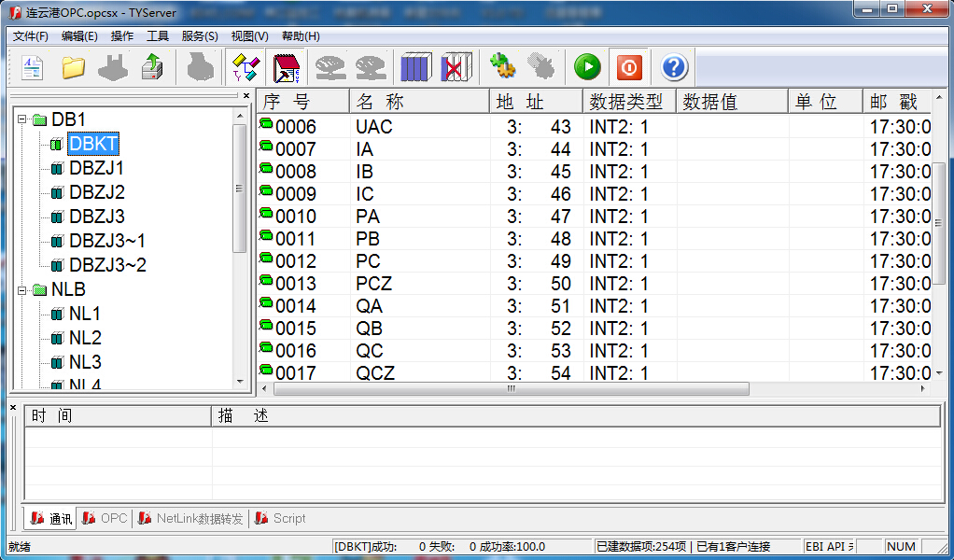Select NL2 in the device tree
954x560 pixels.
pyautogui.click(x=85, y=338)
